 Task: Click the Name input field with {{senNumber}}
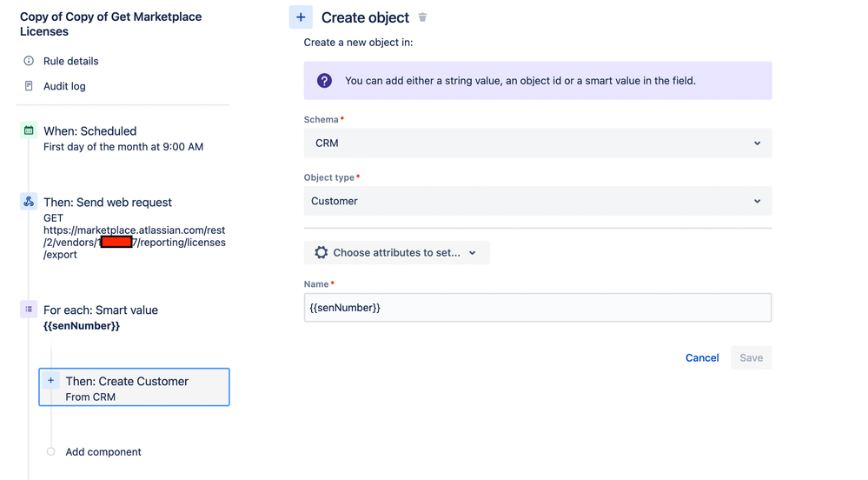point(538,308)
